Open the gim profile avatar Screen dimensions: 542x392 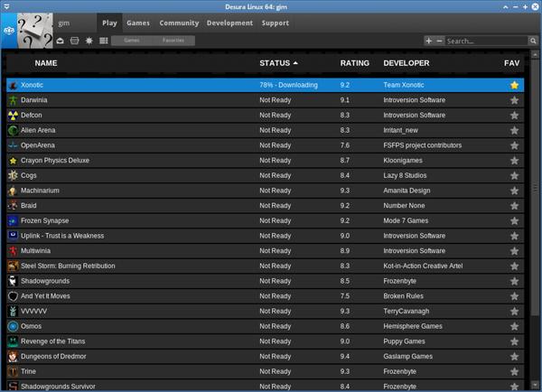coord(35,31)
